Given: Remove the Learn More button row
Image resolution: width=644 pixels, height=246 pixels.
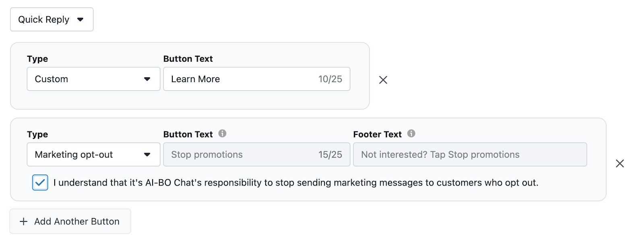Looking at the screenshot, I should click(x=383, y=80).
